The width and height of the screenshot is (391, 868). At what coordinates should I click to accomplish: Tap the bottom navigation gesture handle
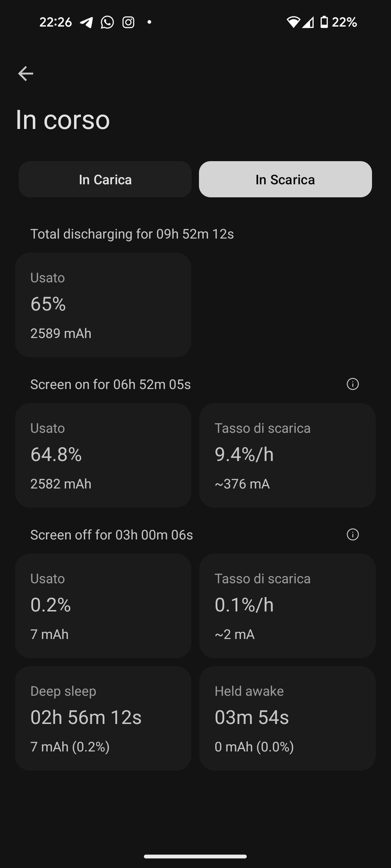[195, 856]
